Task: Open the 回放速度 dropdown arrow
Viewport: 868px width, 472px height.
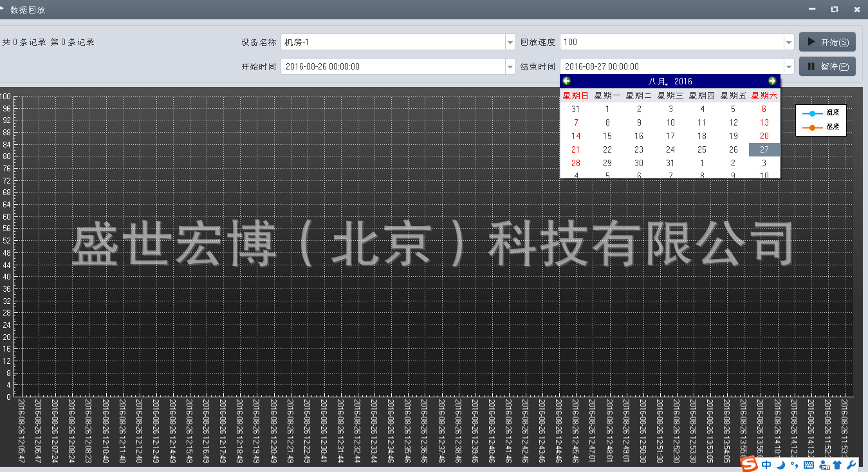Action: pos(789,42)
